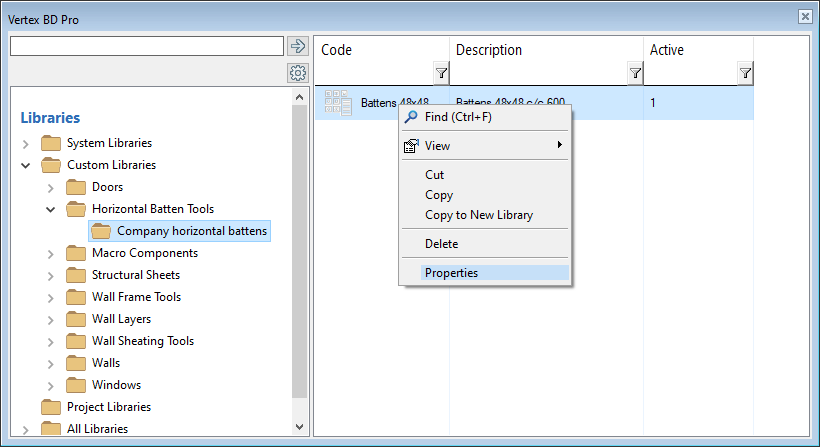Choose Delete in the context menu

coord(441,244)
